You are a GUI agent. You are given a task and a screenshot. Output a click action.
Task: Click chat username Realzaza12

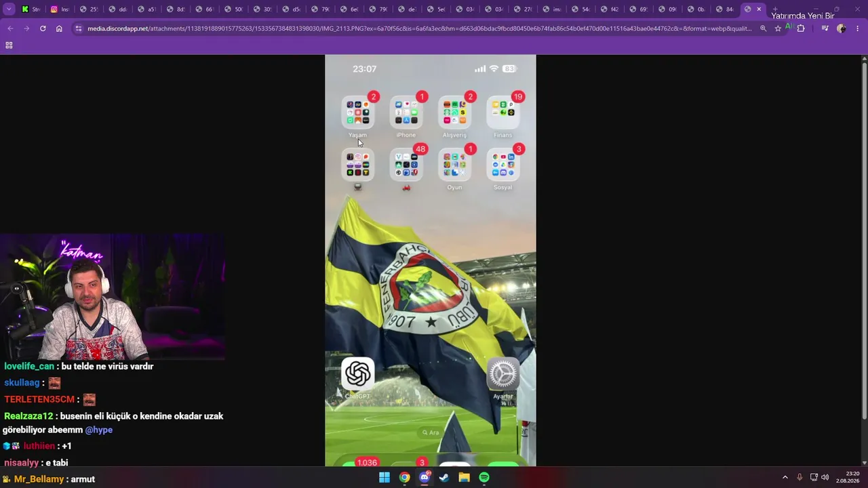[x=28, y=416]
